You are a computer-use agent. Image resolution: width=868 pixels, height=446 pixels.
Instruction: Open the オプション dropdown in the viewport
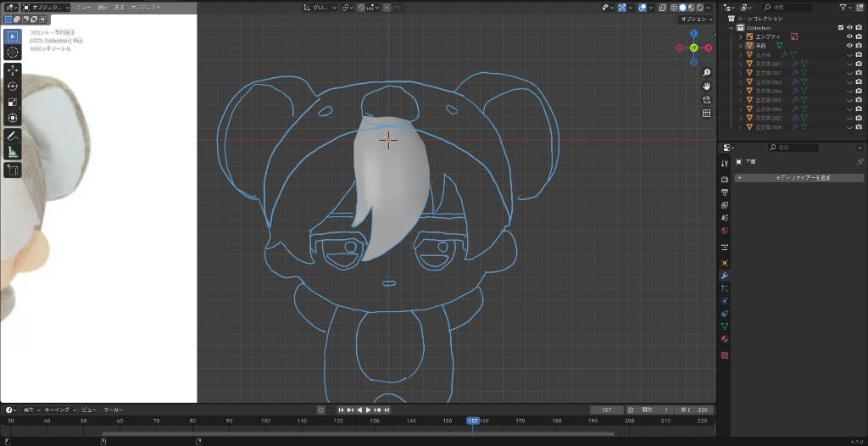694,19
